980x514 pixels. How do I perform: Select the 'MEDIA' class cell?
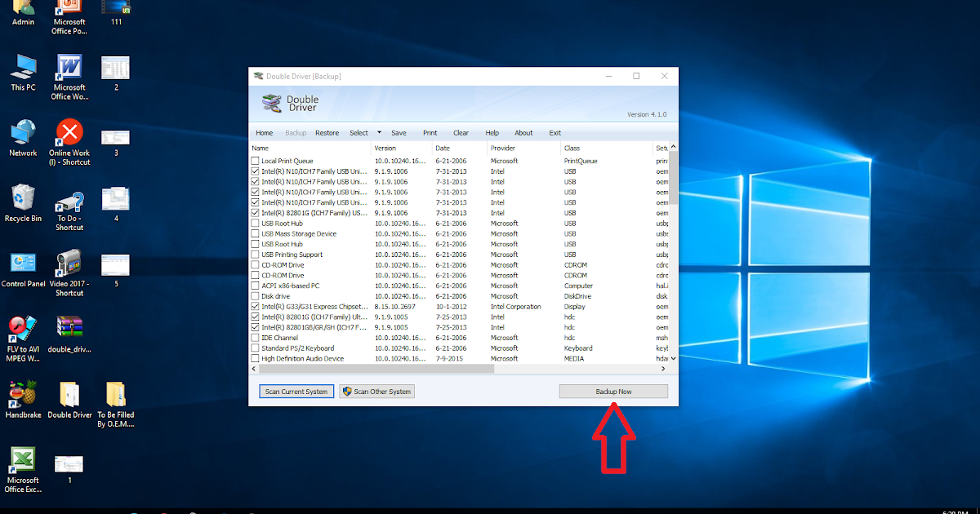574,358
